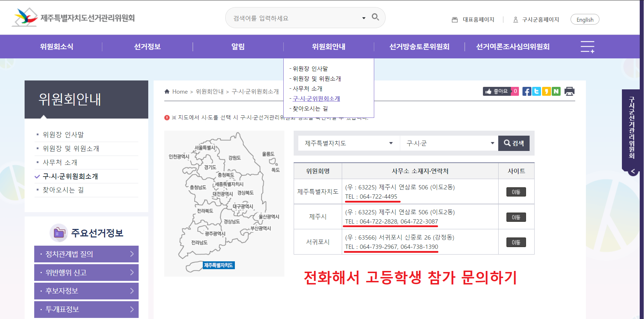Open the 위원회소식 menu
The height and width of the screenshot is (319, 644).
(57, 47)
